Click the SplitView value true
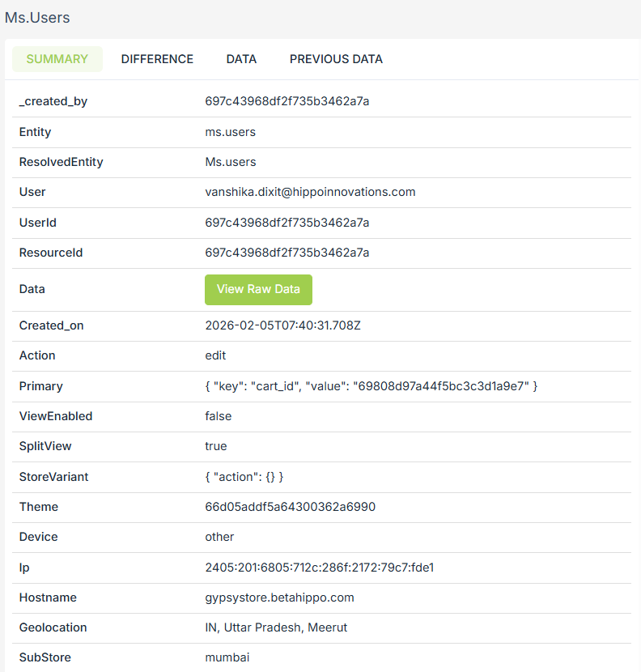This screenshot has height=672, width=641. (215, 446)
